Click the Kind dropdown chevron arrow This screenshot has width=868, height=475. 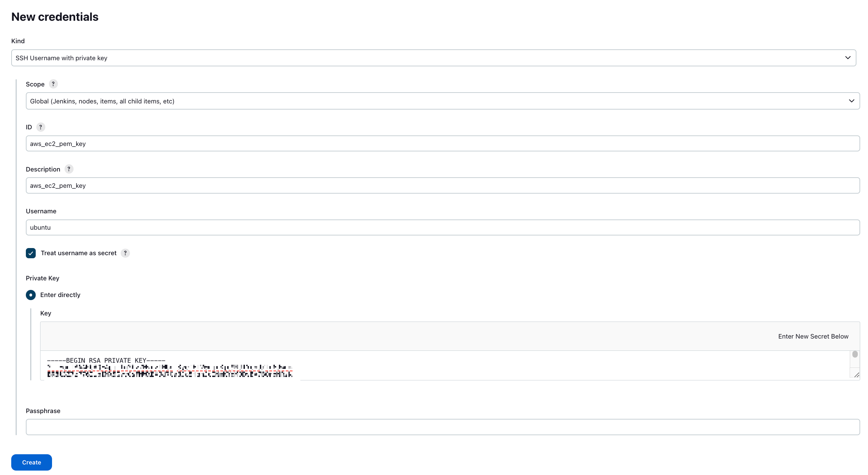[x=848, y=58]
